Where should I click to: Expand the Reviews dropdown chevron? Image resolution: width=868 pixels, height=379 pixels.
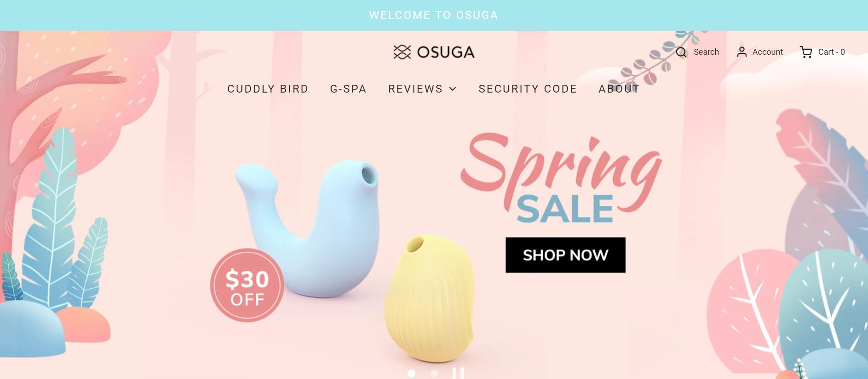click(453, 89)
